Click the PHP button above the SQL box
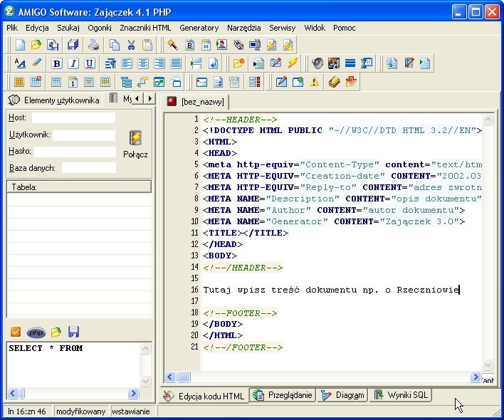This screenshot has width=504, height=420. click(x=36, y=332)
